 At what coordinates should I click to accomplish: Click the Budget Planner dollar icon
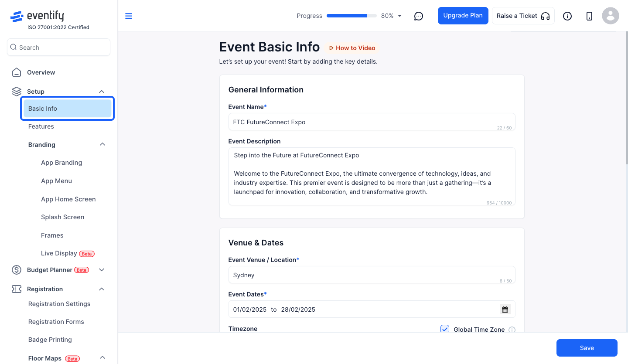pos(17,270)
